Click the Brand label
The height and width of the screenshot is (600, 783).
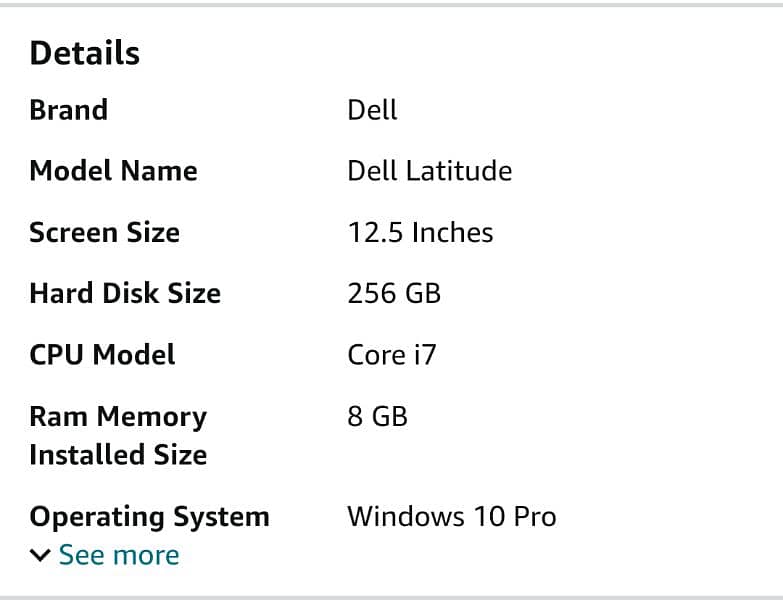click(68, 110)
